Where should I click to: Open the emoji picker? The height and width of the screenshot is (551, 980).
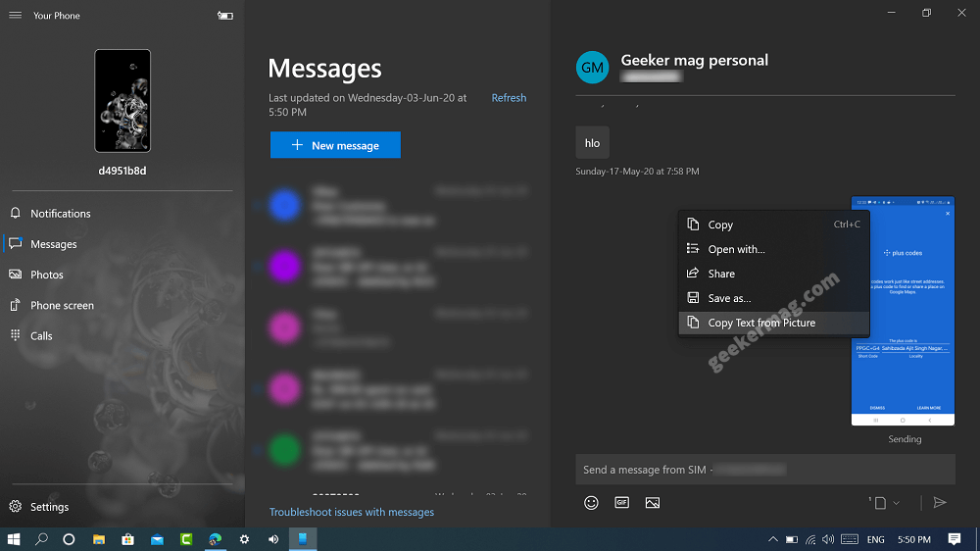click(591, 503)
